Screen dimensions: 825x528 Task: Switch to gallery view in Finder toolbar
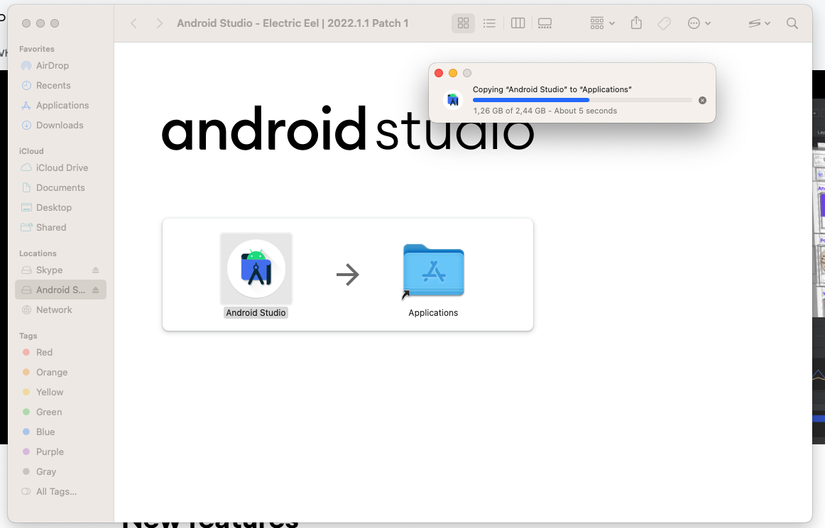click(x=545, y=23)
